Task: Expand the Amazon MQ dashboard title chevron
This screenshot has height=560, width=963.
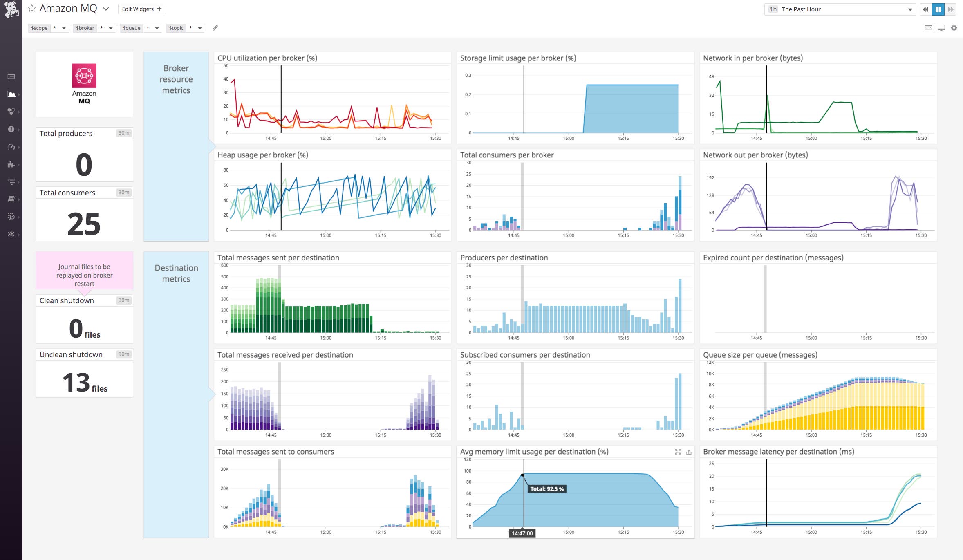Action: tap(106, 9)
